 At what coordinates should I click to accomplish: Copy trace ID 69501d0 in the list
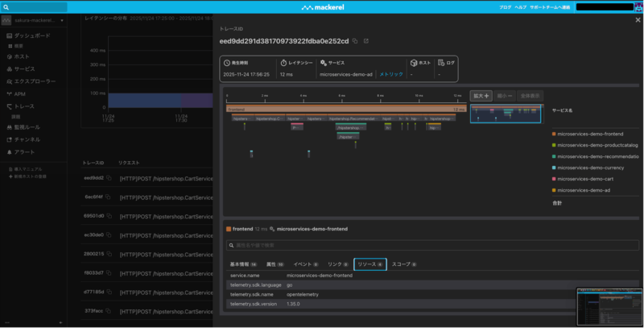click(x=109, y=216)
